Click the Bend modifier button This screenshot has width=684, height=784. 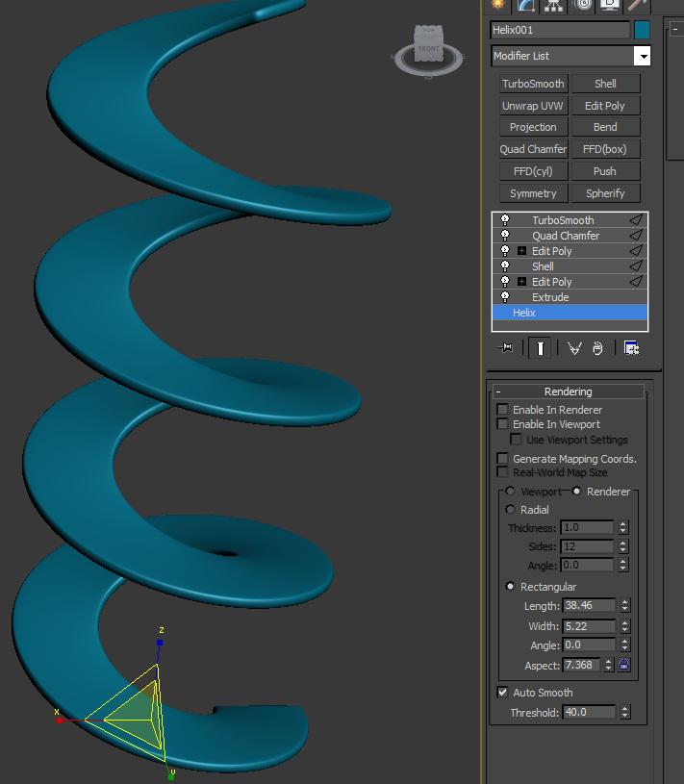coord(605,128)
